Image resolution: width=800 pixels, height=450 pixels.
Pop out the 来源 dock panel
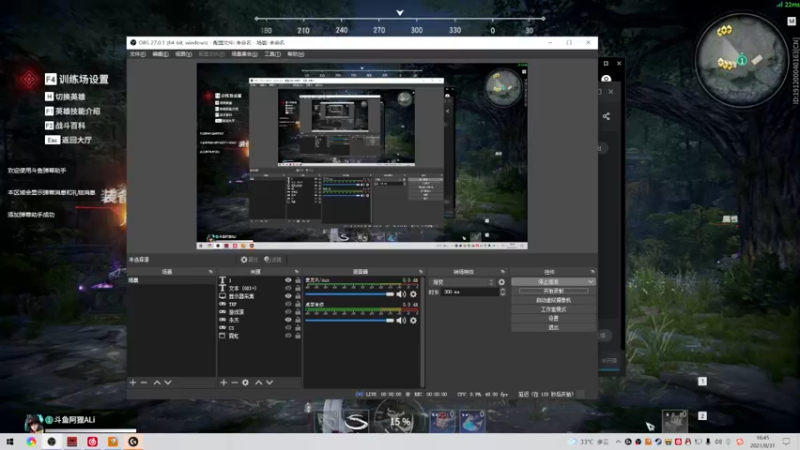[x=296, y=272]
